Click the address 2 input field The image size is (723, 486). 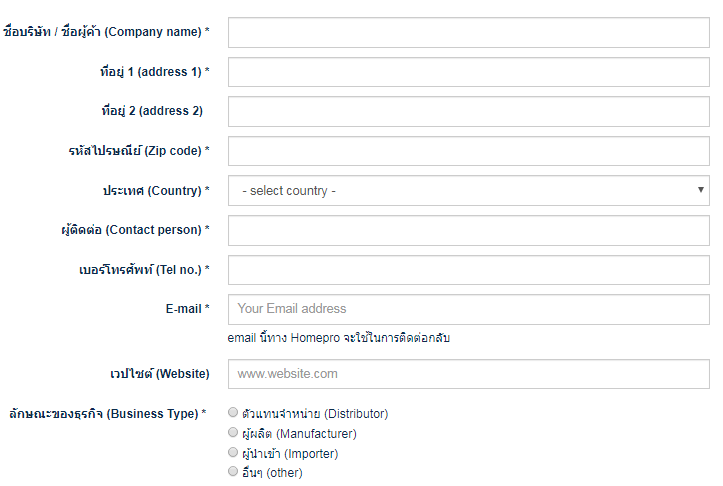point(468,111)
